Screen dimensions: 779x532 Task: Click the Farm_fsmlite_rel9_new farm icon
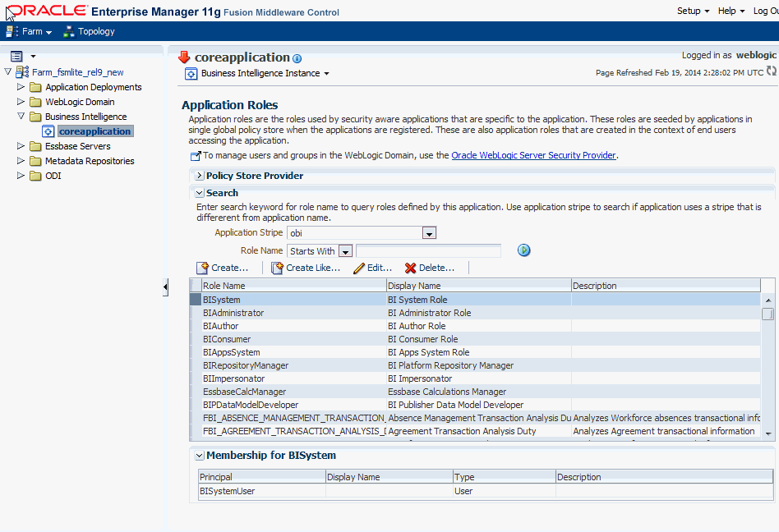pyautogui.click(x=22, y=72)
